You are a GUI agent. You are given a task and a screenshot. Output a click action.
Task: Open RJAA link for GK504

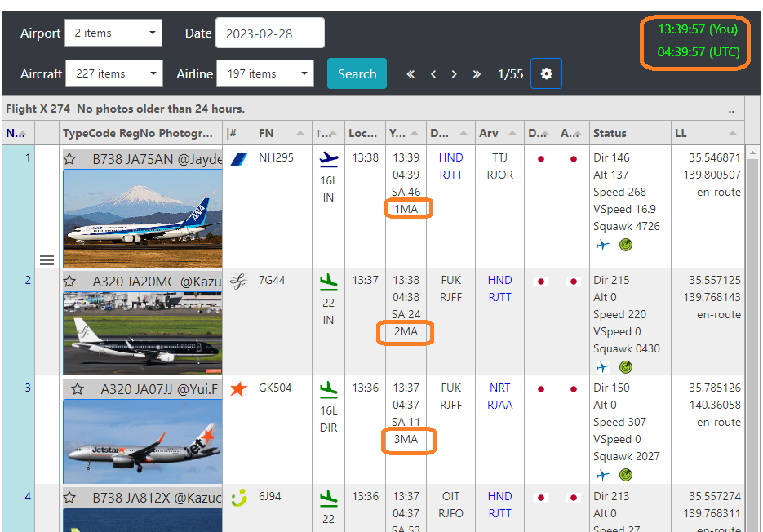499,405
